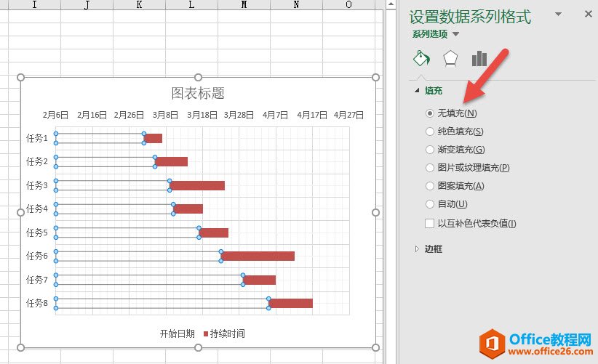The image size is (598, 364).
Task: Open the Fill & Line paint bucket tab
Action: [x=421, y=59]
